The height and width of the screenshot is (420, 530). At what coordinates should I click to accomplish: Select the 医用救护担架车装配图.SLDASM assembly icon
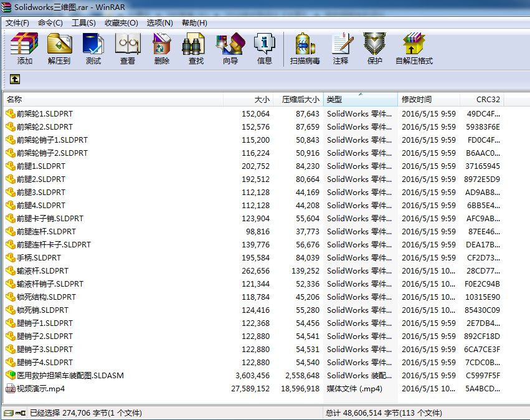pos(11,375)
